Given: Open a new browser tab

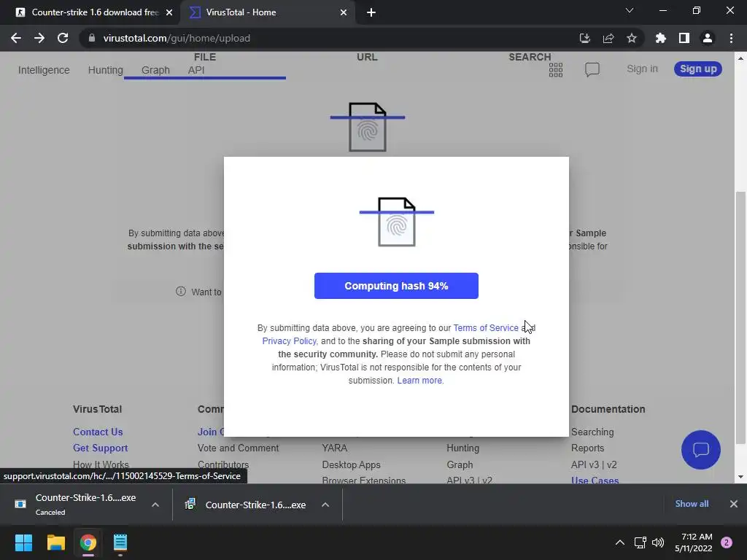Looking at the screenshot, I should point(371,12).
